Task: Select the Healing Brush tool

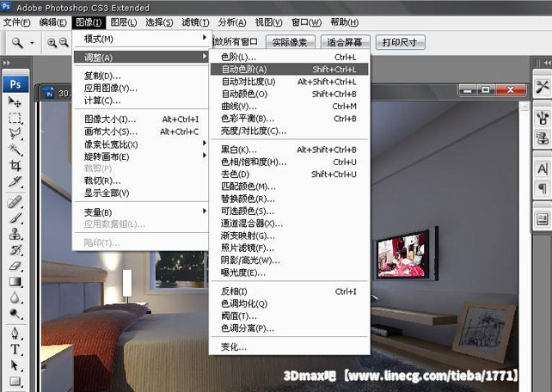Action: point(15,202)
